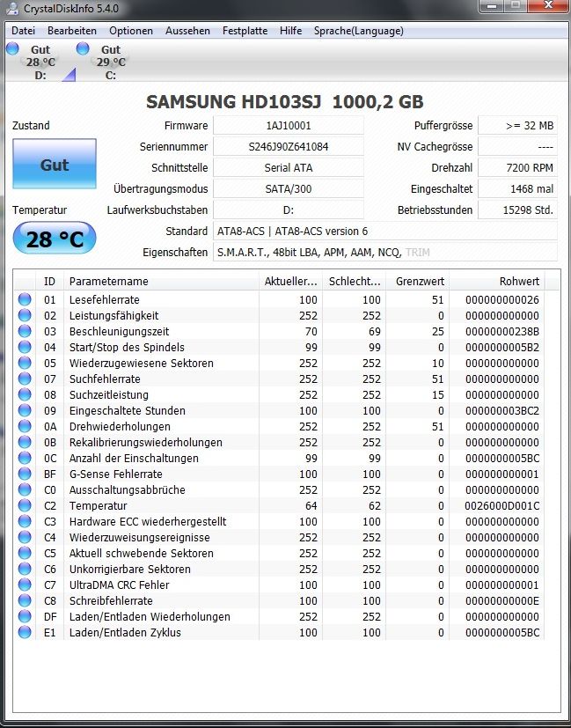Click status orb for Beschleunigungszeit row
Viewport: 571px width, 728px height.
25,331
